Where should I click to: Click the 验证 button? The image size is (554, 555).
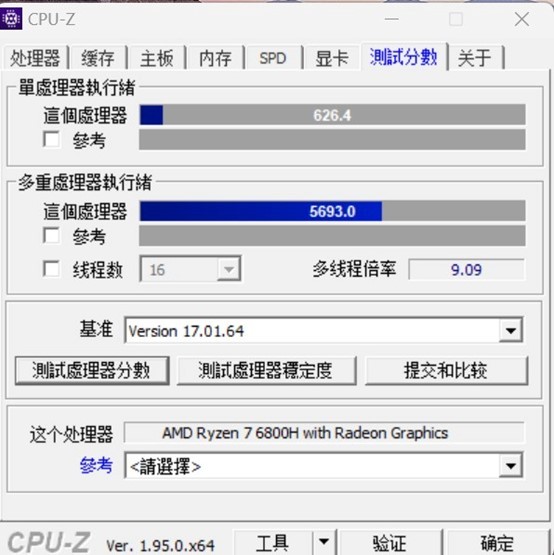(389, 542)
